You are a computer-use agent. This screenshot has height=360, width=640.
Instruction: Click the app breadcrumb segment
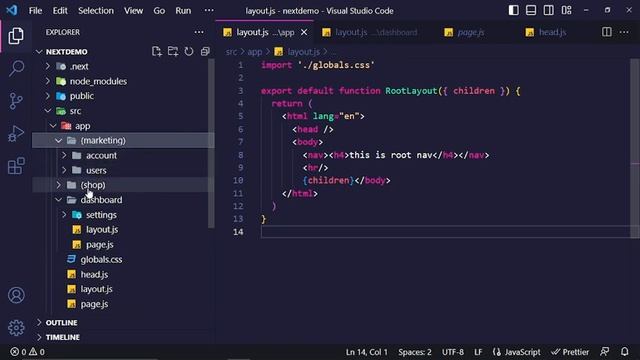point(255,52)
